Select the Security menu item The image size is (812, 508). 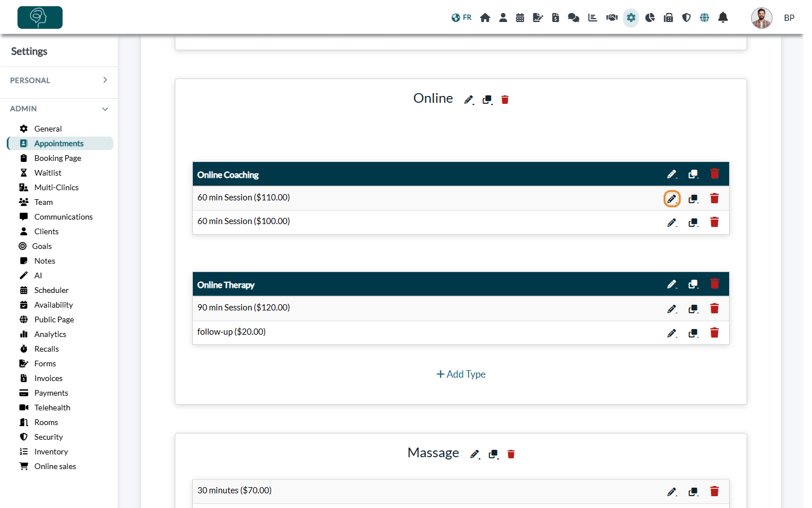(48, 437)
